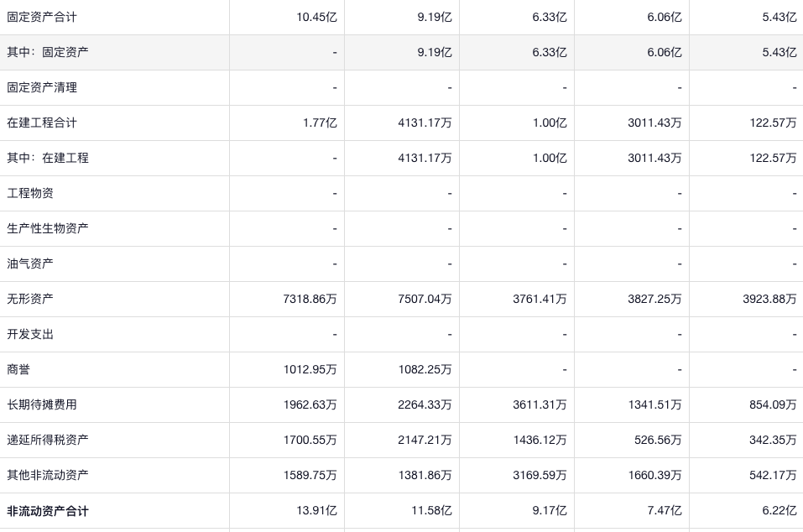
Task: Select the 工程物资 row label
Action: point(30,193)
